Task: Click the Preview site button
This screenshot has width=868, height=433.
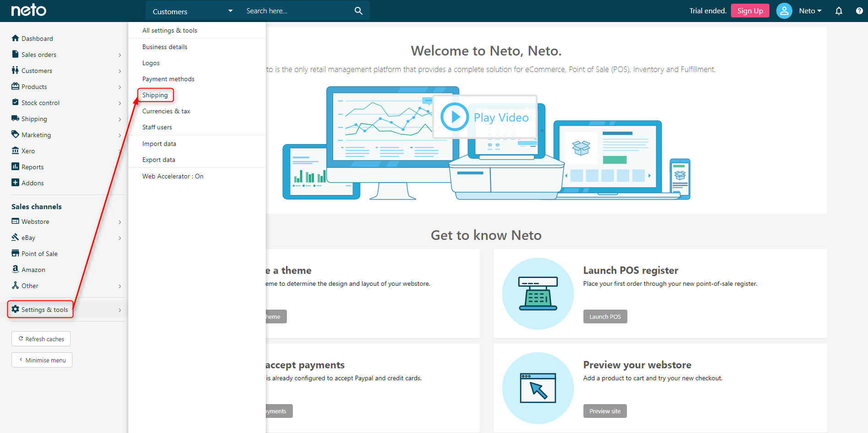Action: [605, 411]
